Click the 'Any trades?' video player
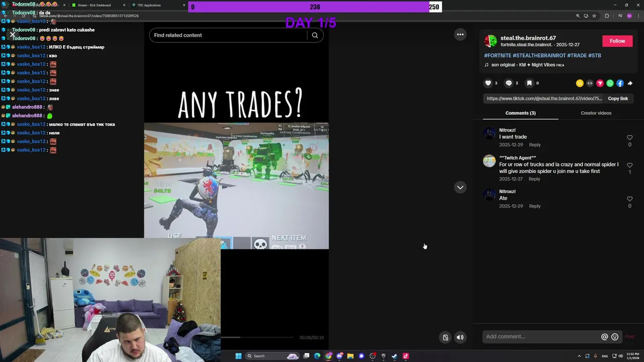The image size is (644, 362). pos(236,186)
